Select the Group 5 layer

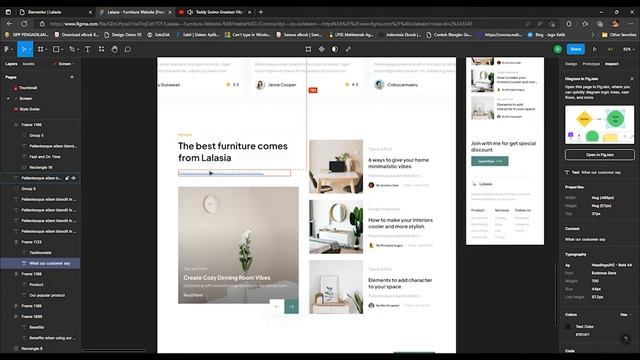coord(36,136)
